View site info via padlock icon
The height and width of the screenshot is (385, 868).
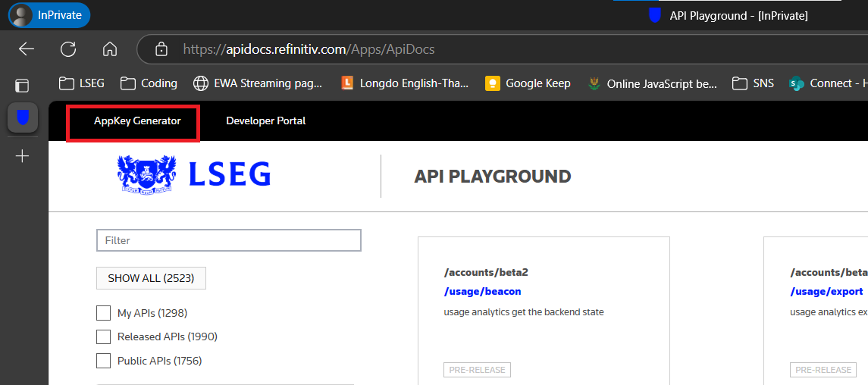pos(161,49)
